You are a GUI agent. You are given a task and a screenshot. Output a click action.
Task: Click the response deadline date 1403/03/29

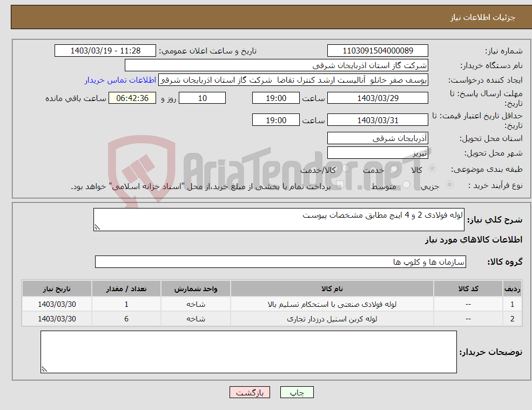(x=378, y=98)
